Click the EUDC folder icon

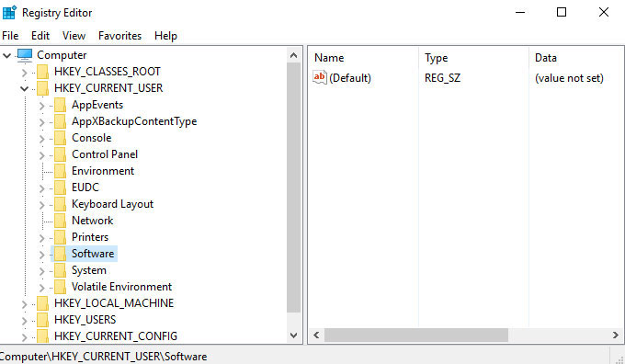coord(60,188)
